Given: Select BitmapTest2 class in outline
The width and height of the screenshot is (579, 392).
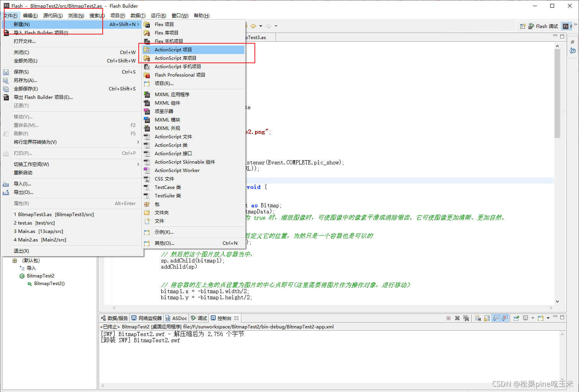Looking at the screenshot, I should 41,276.
